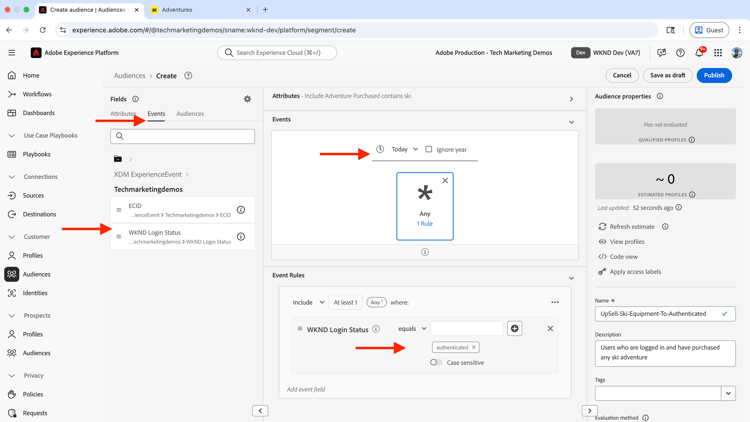This screenshot has width=750, height=422.
Task: Click the Description text area
Action: click(x=665, y=353)
